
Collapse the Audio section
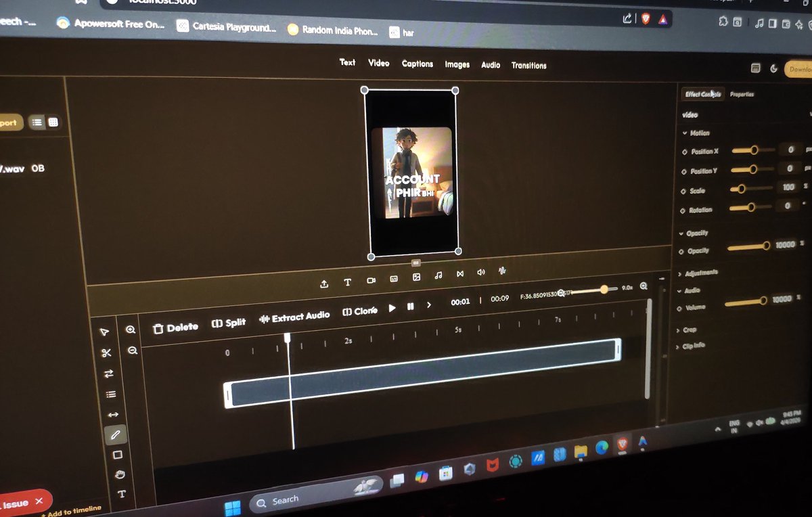(x=689, y=290)
